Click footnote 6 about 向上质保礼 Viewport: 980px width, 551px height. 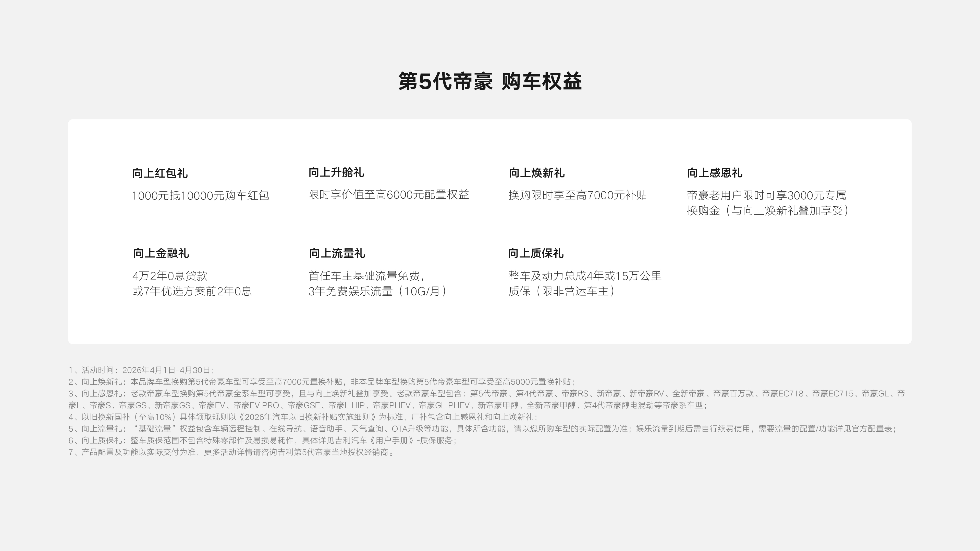(263, 440)
